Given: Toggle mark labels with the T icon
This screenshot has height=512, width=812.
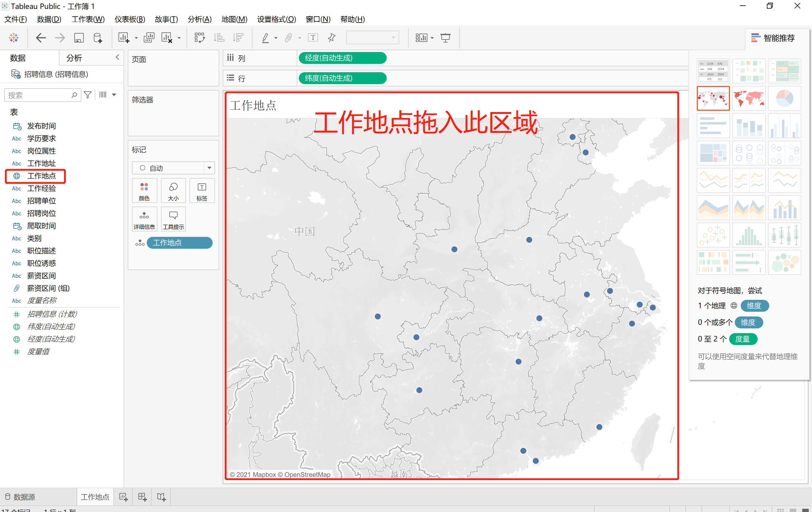Looking at the screenshot, I should 313,38.
